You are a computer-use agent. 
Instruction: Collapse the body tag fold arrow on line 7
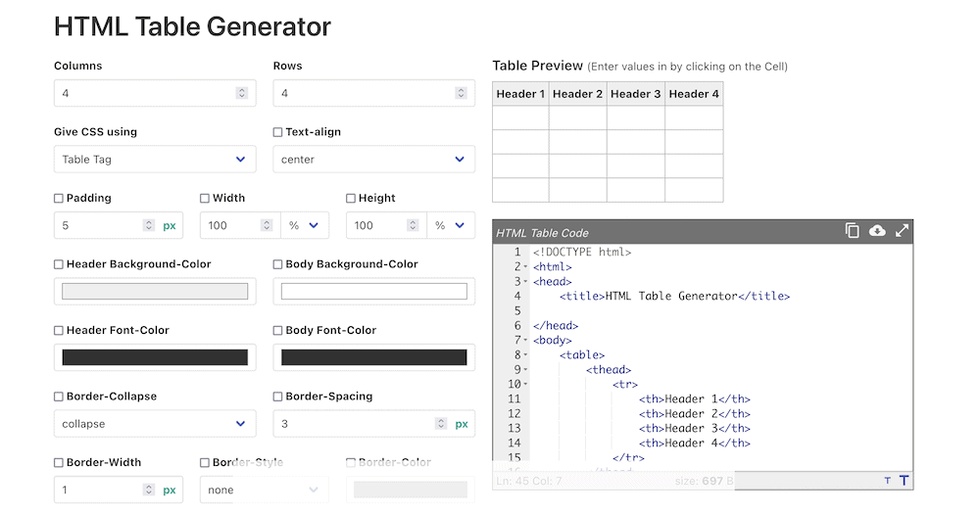tap(525, 341)
